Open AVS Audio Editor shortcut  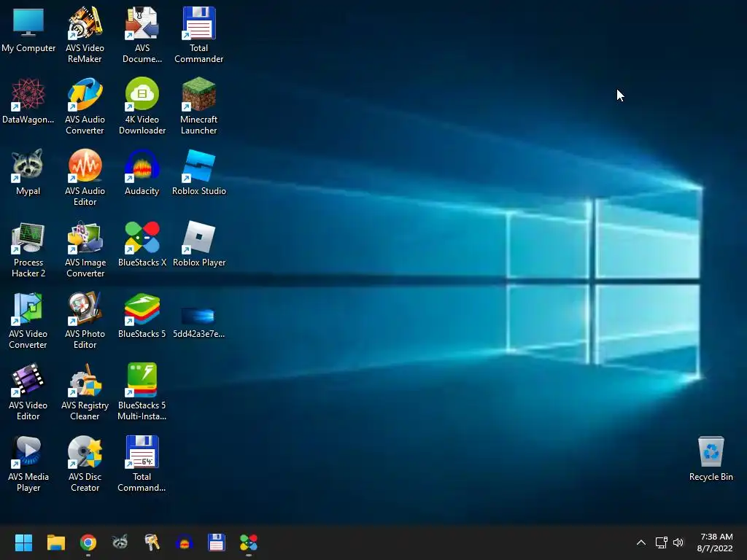point(85,178)
